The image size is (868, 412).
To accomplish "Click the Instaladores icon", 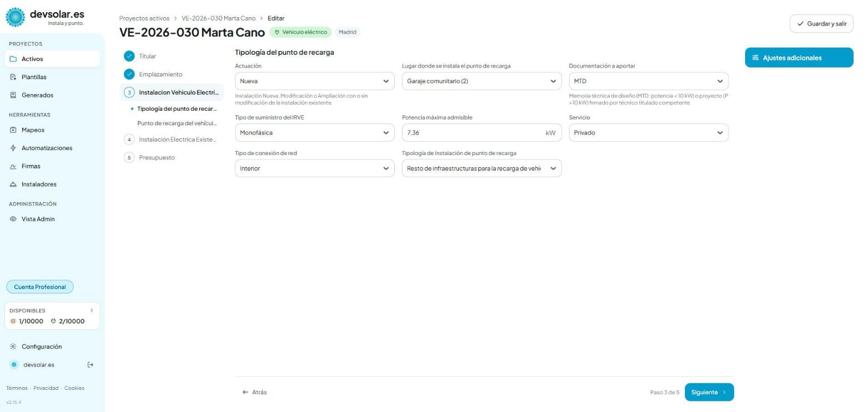I will coord(14,184).
